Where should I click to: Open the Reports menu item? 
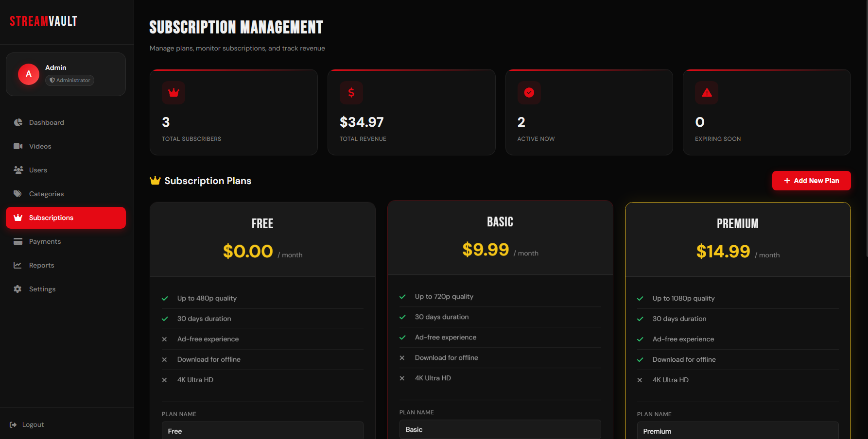point(41,265)
